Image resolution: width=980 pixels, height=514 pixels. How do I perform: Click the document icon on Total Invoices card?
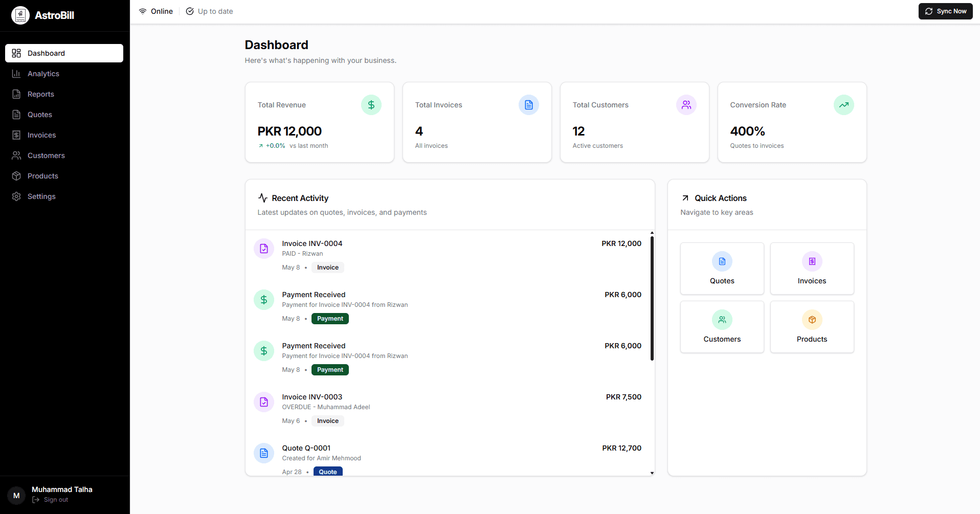529,105
